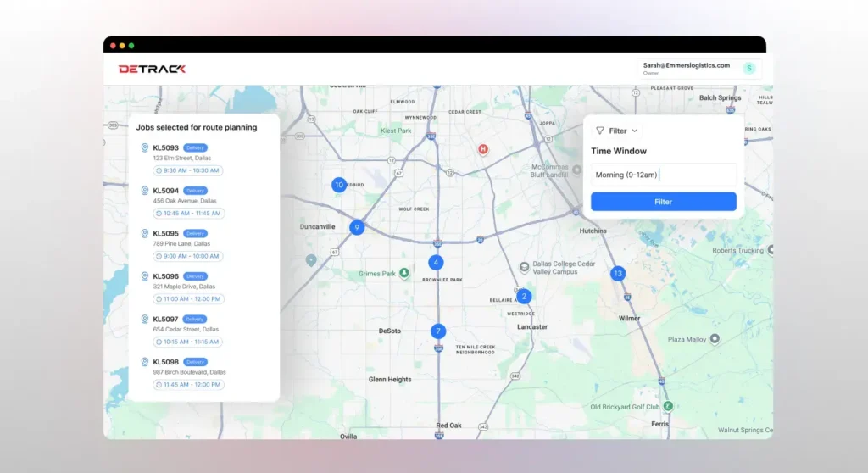Click location pin icon for KL5093
The width and height of the screenshot is (868, 473).
pos(144,147)
